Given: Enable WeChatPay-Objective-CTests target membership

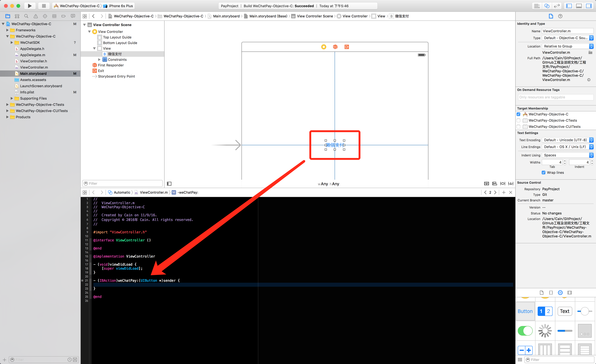Looking at the screenshot, I should click(518, 120).
